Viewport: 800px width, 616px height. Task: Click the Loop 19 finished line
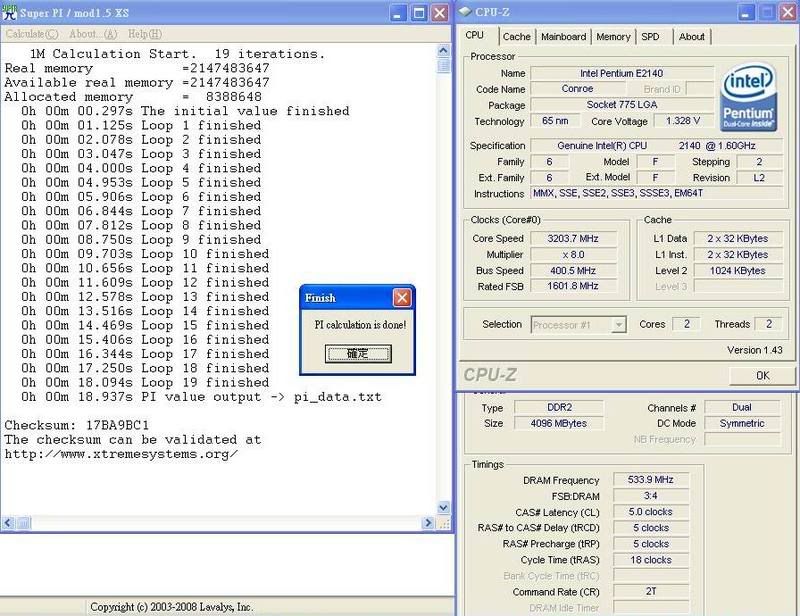pos(145,382)
